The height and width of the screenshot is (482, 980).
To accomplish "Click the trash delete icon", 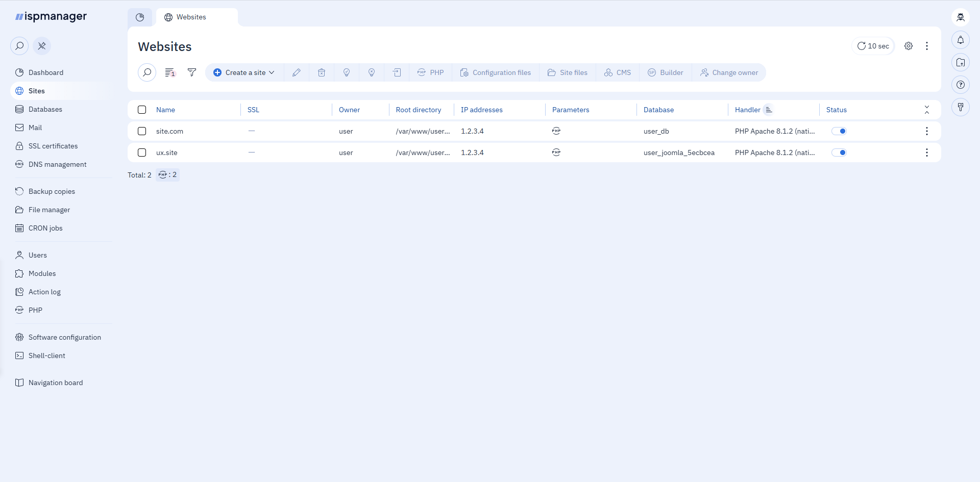I will [322, 72].
